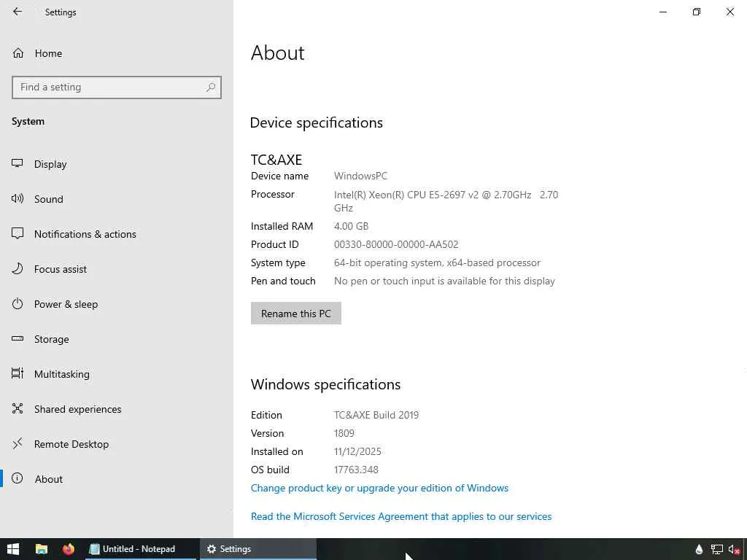
Task: Switch to Untitled - Notepad taskbar window
Action: point(140,549)
